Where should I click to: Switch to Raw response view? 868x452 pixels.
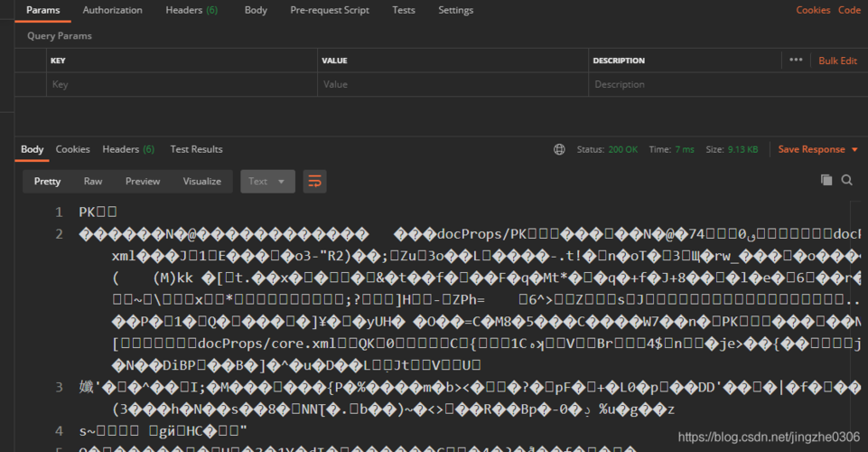(93, 182)
